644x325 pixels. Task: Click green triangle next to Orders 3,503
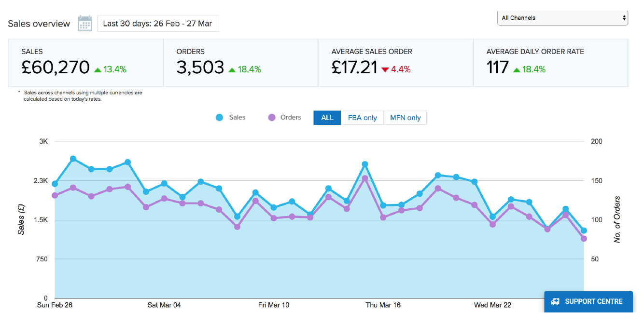(x=232, y=69)
